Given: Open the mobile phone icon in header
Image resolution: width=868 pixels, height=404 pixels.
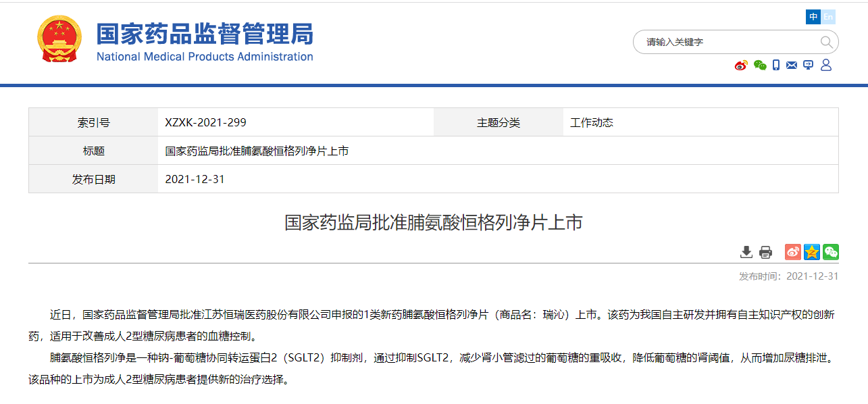Looking at the screenshot, I should tap(776, 66).
